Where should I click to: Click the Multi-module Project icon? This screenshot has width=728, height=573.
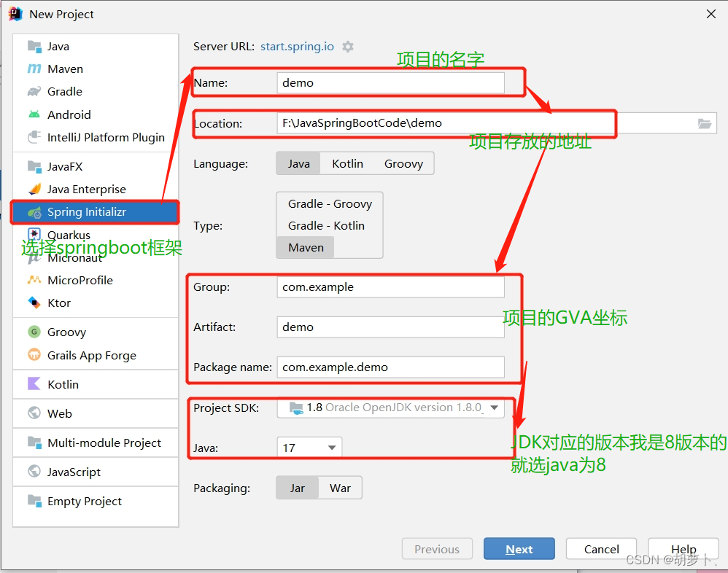click(x=34, y=443)
